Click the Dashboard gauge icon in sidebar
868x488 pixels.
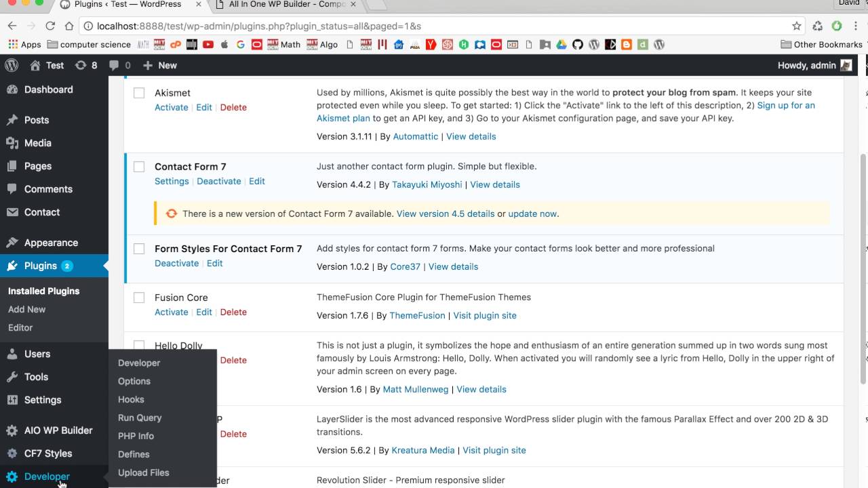tap(12, 89)
